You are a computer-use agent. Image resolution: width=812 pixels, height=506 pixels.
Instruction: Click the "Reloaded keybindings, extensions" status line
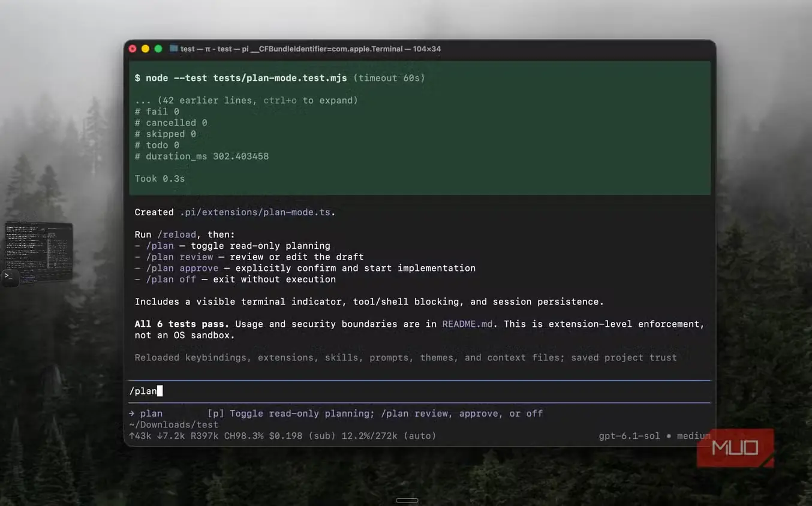[x=406, y=358]
